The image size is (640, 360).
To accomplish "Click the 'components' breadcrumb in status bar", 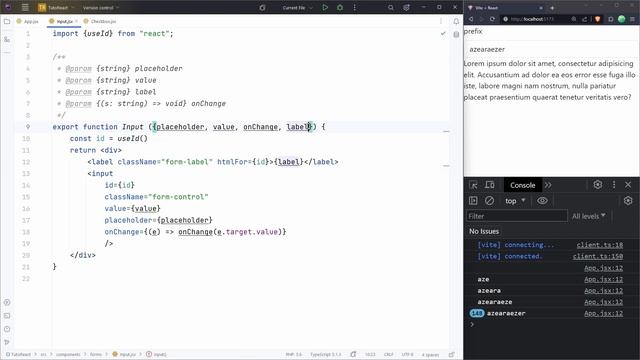I will 68,354.
